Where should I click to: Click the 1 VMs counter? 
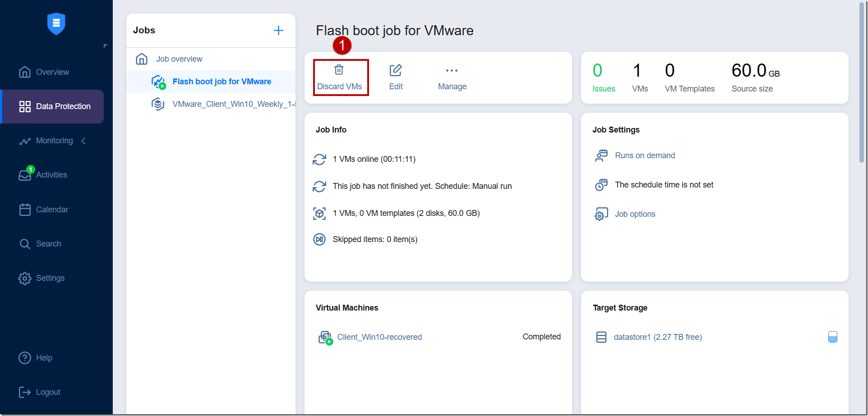(640, 78)
